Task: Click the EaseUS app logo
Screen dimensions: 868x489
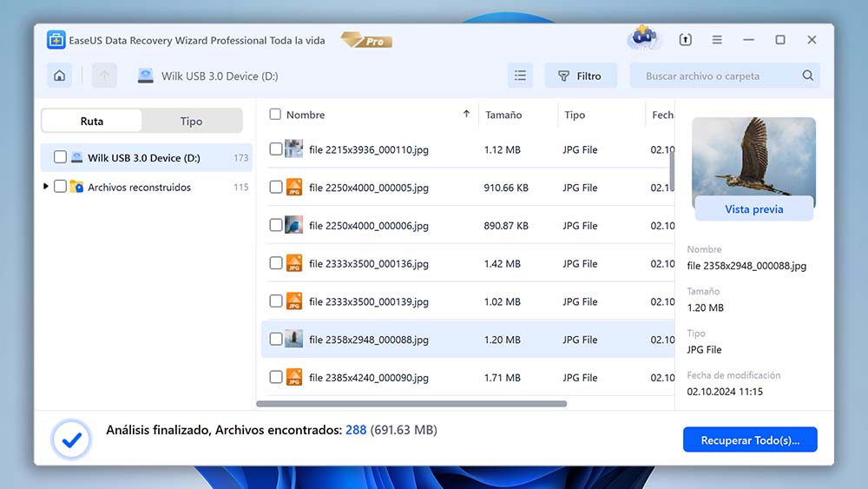Action: click(56, 40)
